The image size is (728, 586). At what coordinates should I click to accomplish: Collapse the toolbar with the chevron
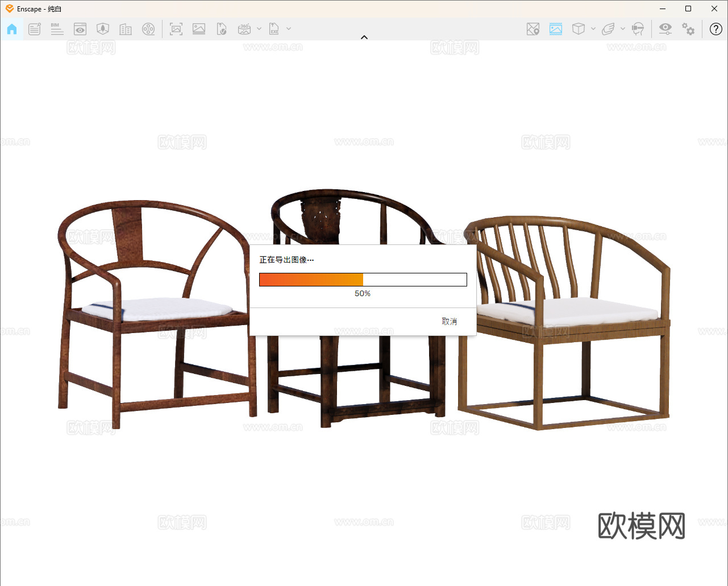point(364,38)
